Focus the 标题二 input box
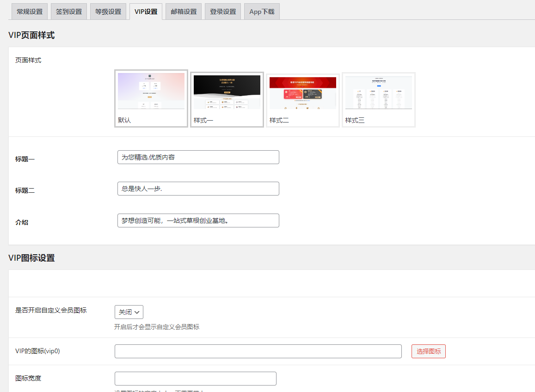The image size is (535, 392). point(198,189)
